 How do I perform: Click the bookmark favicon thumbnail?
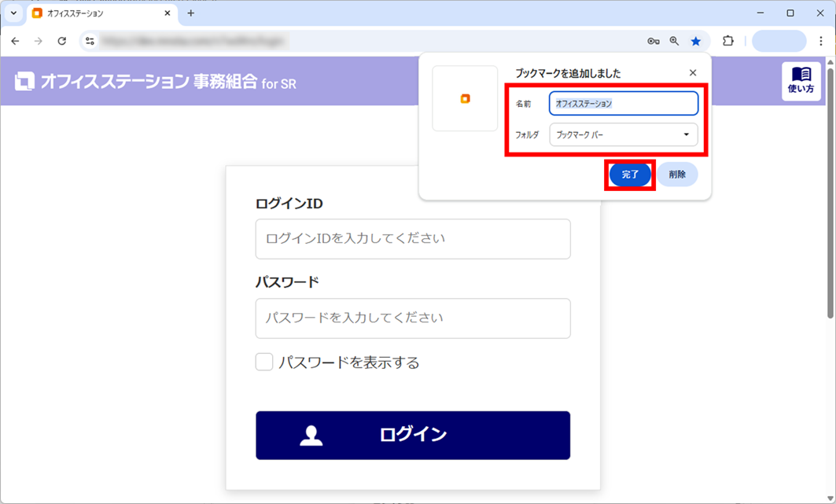465,98
